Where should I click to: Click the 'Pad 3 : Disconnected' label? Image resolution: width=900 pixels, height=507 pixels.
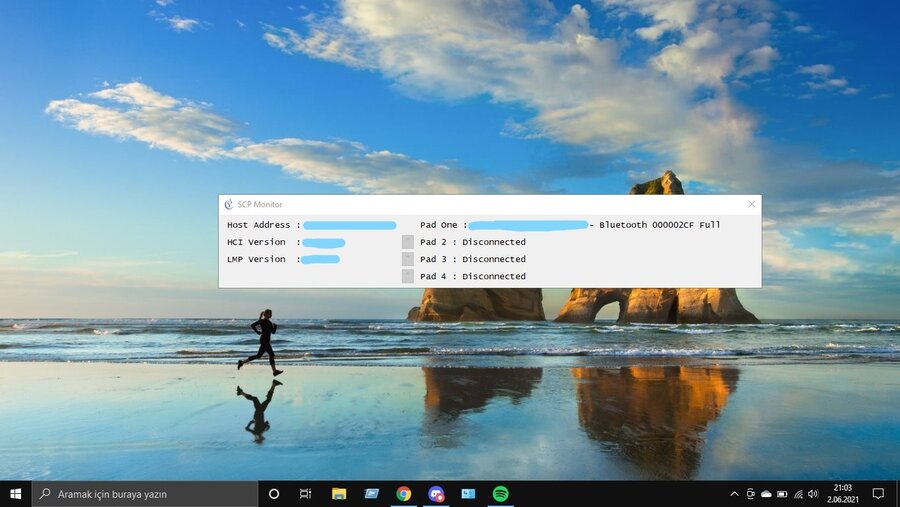(473, 260)
